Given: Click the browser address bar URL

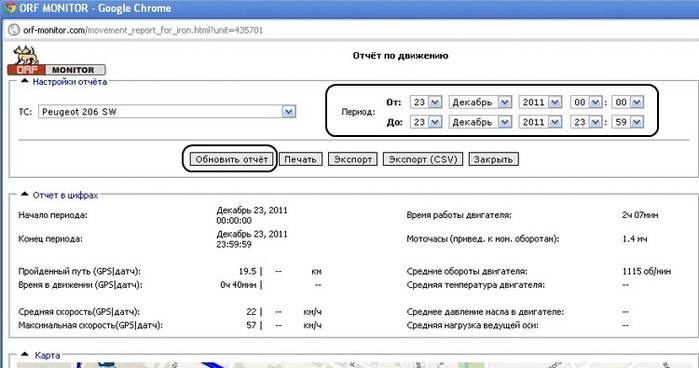Looking at the screenshot, I should (143, 30).
